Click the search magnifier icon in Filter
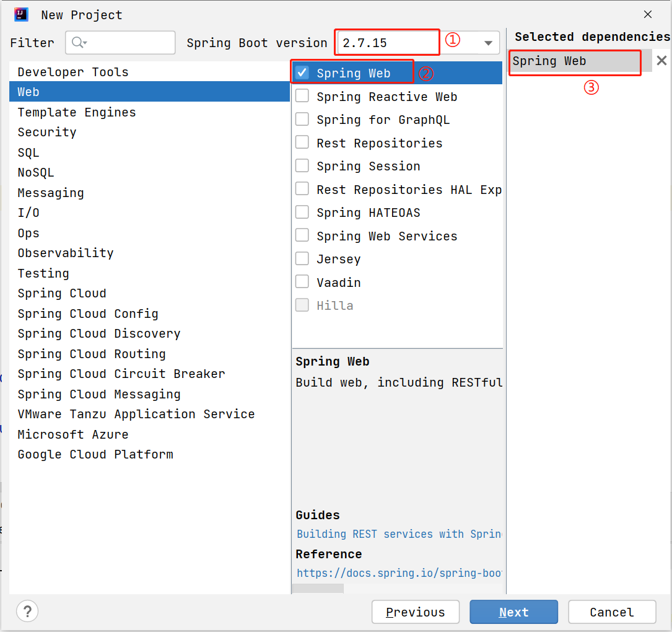Viewport: 672px width, 632px height. point(79,43)
